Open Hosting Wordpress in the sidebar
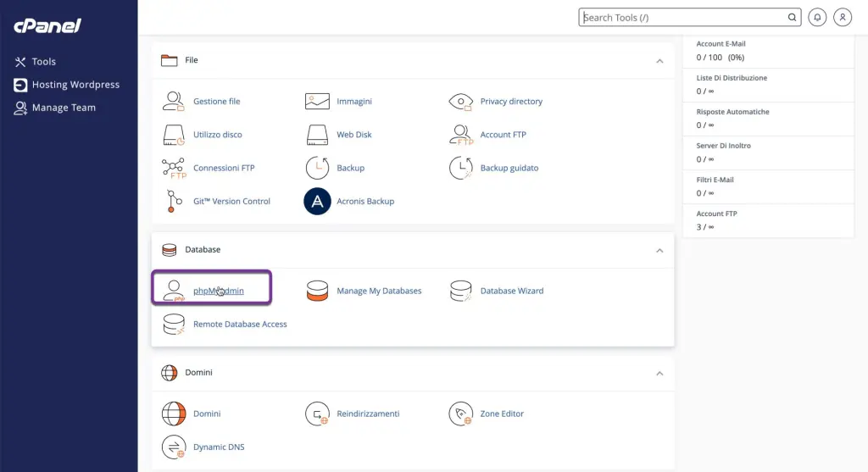The image size is (868, 472). pos(66,85)
